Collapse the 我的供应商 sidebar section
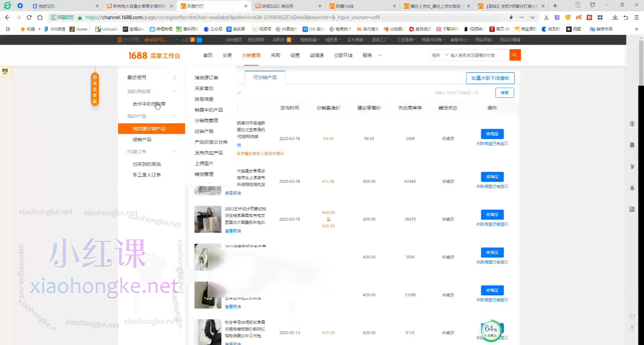This screenshot has height=345, width=644. click(174, 91)
